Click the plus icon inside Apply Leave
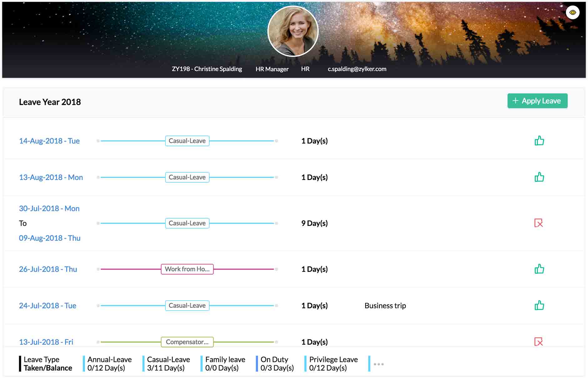 [x=516, y=101]
